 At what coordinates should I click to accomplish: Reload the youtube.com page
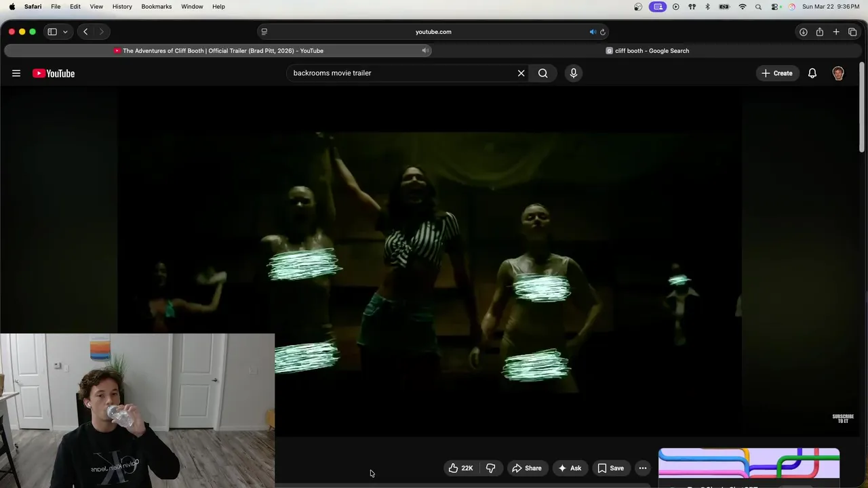pos(602,32)
